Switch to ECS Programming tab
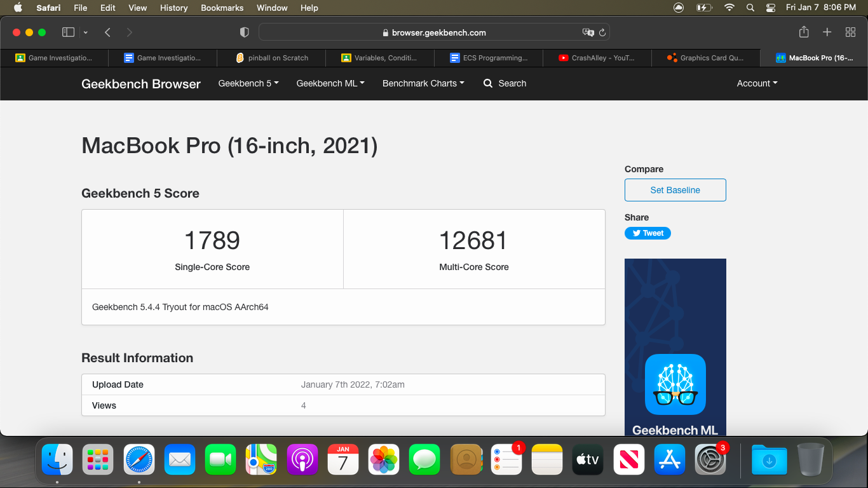868x488 pixels. click(x=489, y=58)
